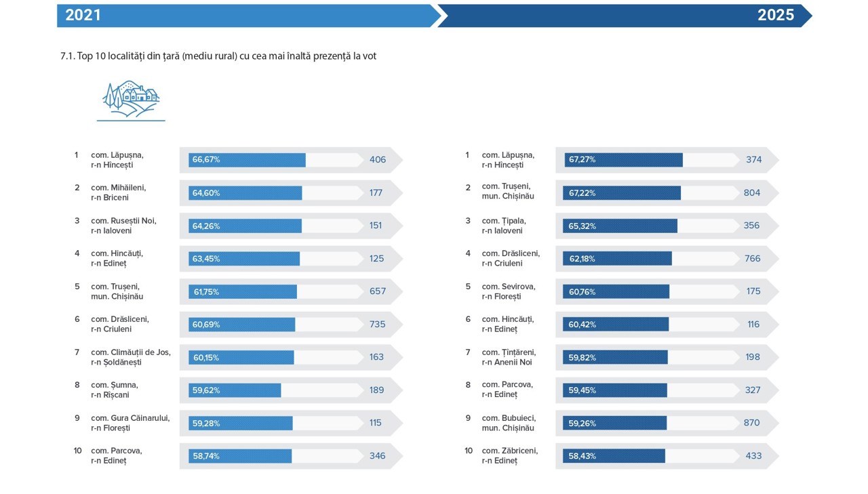Viewport: 868px width, 494px height.
Task: Click the 870 count for Bubuieci
Action: coord(752,423)
